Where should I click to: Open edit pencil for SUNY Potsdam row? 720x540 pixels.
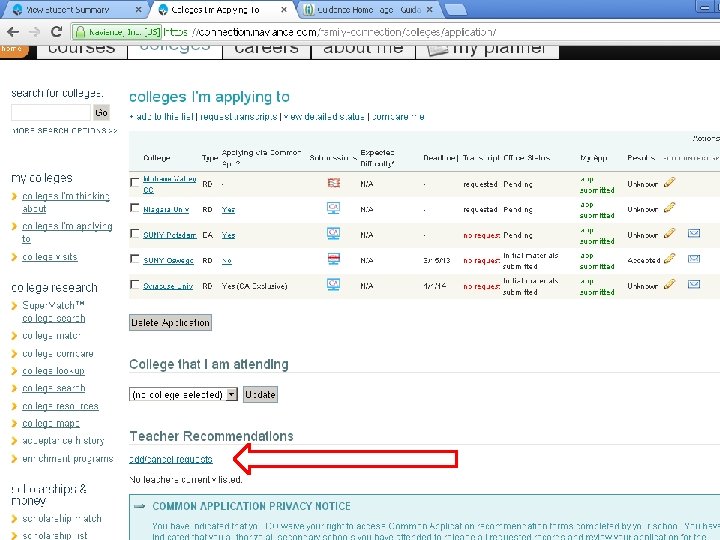click(x=669, y=233)
